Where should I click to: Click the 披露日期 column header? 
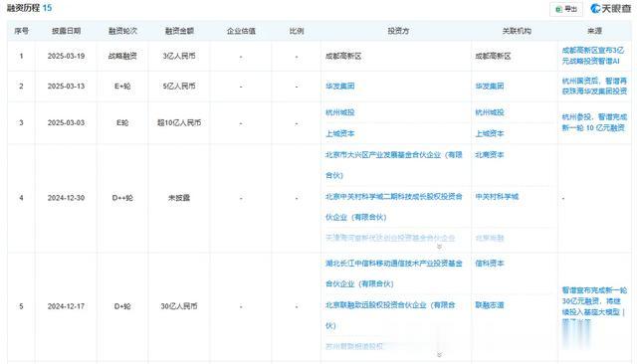[x=66, y=31]
